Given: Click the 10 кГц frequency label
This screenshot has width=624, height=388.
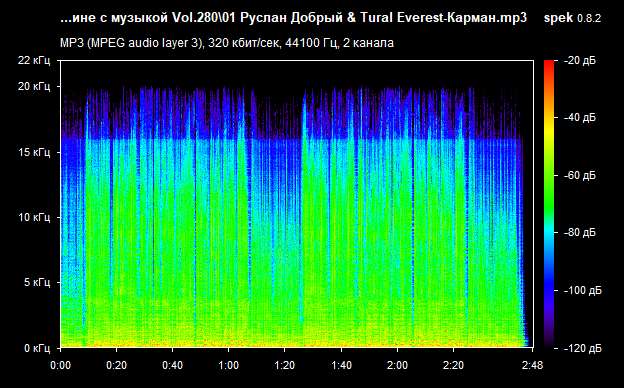Looking at the screenshot, I should (x=35, y=217).
